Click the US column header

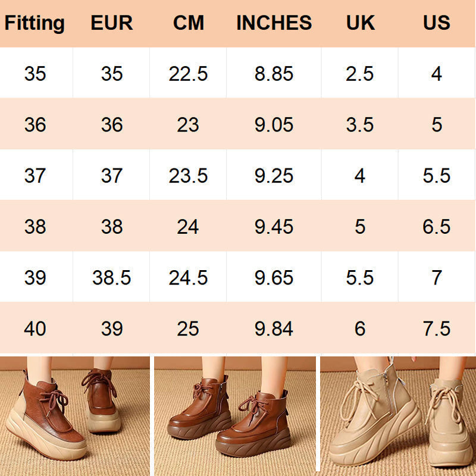pos(437,23)
